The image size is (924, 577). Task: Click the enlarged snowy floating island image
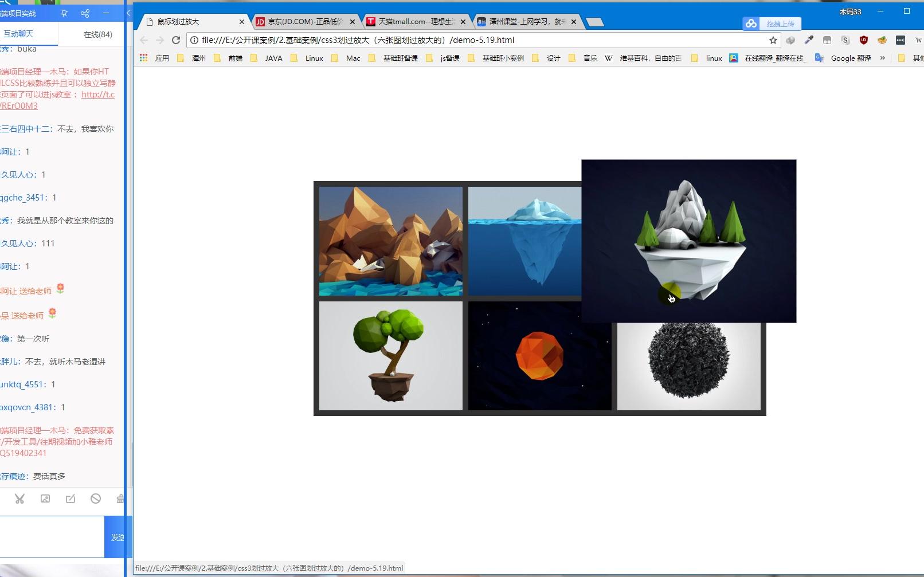click(689, 241)
